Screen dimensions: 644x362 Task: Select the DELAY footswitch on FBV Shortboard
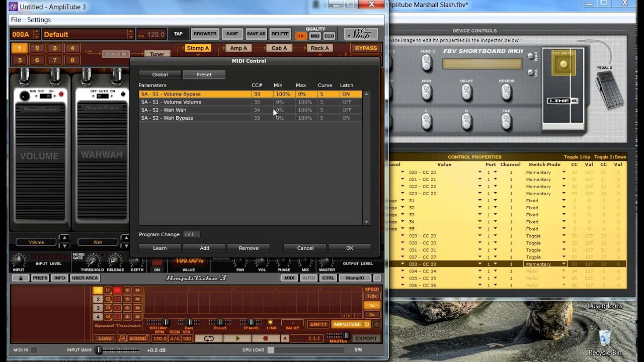click(x=466, y=92)
